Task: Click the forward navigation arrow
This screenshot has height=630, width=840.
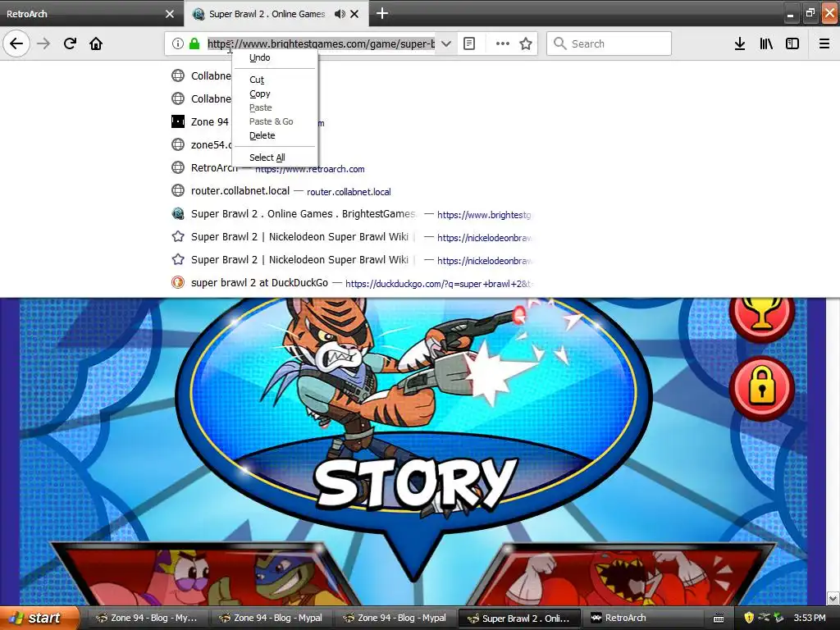Action: pos(43,43)
